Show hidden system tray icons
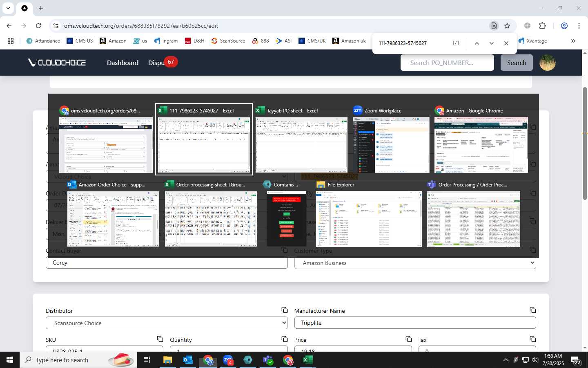 coord(506,360)
